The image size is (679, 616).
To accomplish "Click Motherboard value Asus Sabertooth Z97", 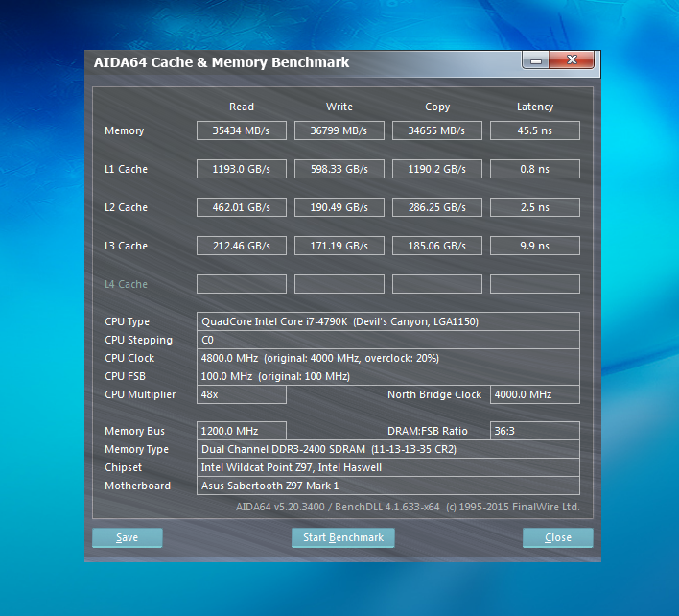I will [x=388, y=486].
